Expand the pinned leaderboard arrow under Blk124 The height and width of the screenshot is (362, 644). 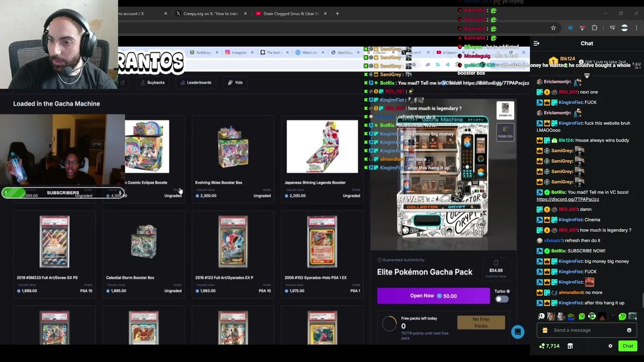point(587,75)
